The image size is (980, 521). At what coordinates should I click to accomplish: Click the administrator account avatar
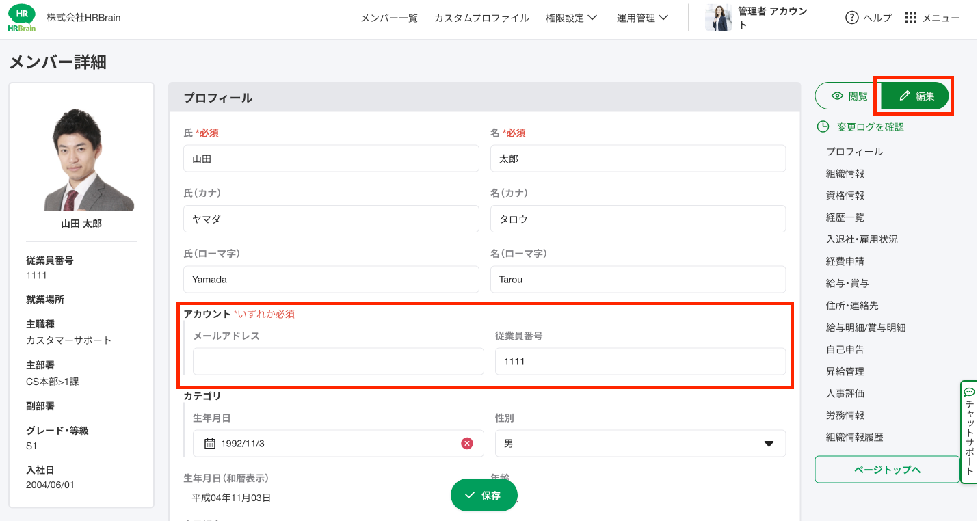[x=719, y=18]
